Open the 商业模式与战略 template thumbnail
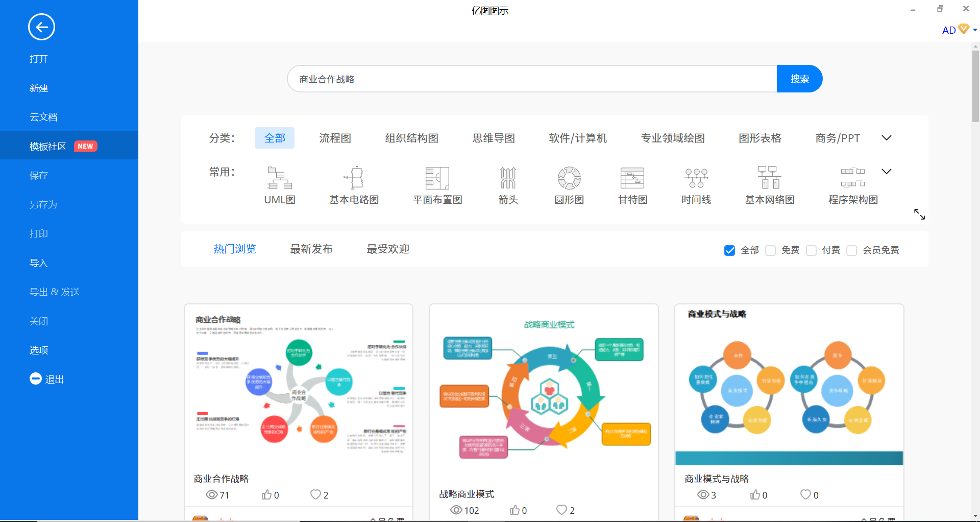Image resolution: width=980 pixels, height=522 pixels. tap(789, 386)
